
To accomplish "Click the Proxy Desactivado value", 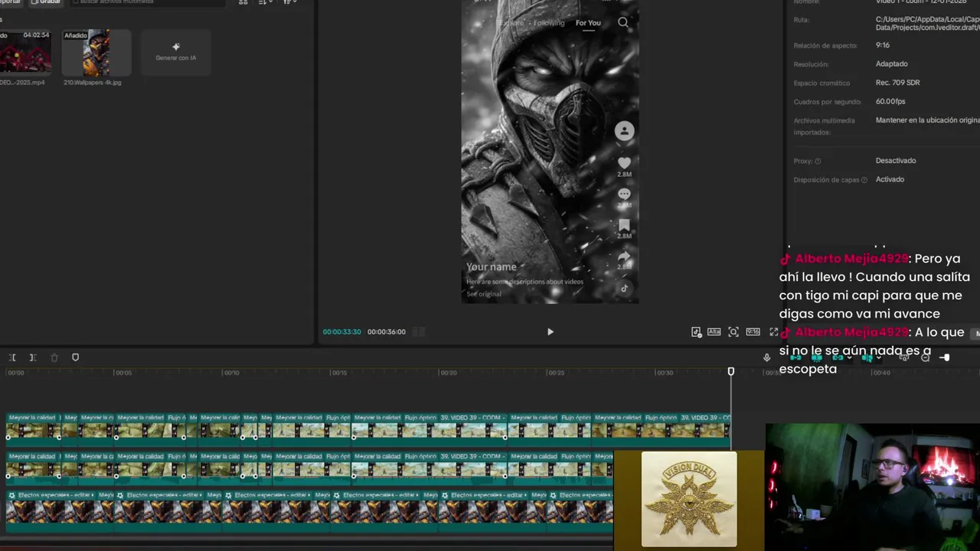I will [x=896, y=161].
